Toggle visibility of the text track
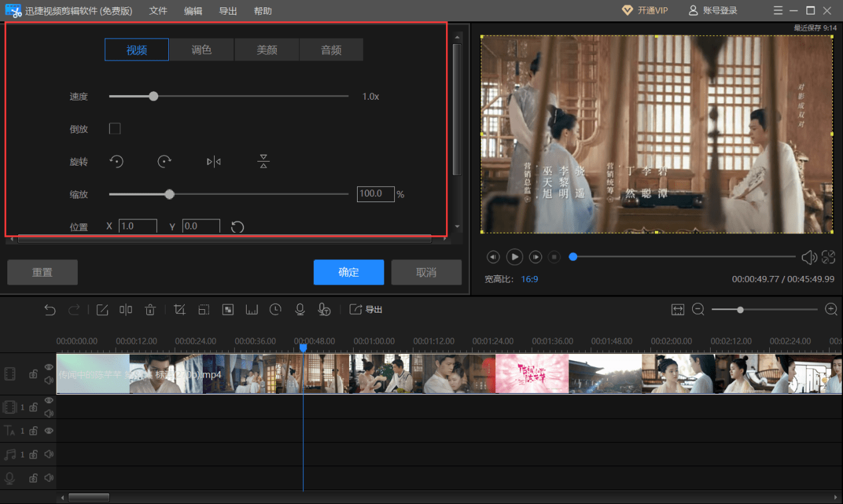This screenshot has height=504, width=843. pos(49,431)
